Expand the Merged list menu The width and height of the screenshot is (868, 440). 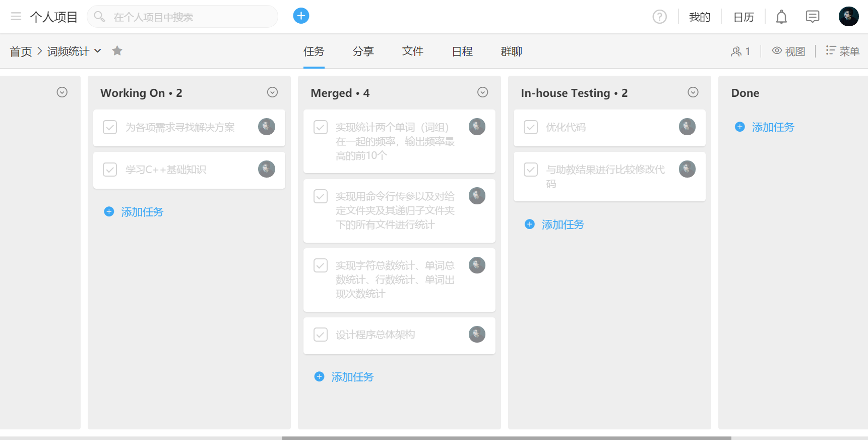pyautogui.click(x=482, y=92)
